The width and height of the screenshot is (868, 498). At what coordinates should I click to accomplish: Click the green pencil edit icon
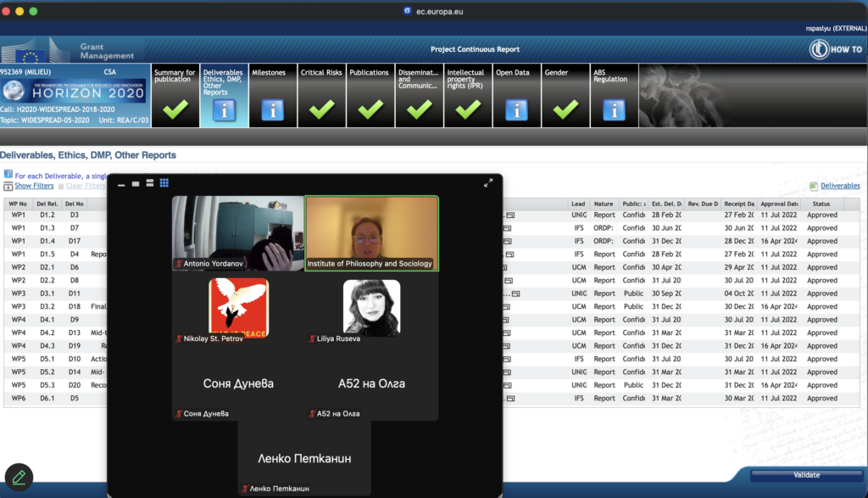(19, 477)
